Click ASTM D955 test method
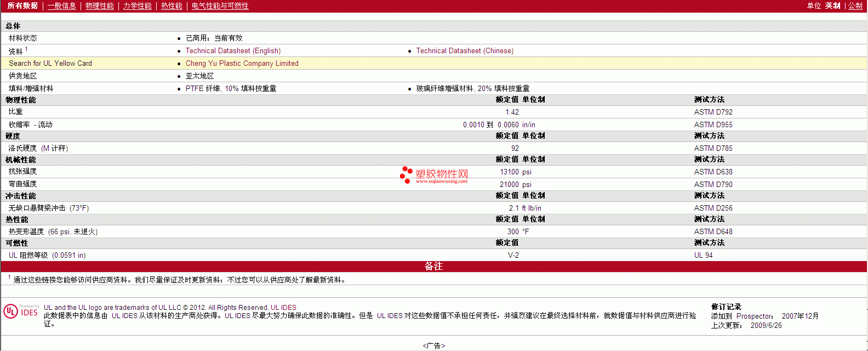This screenshot has width=868, height=351. tap(713, 124)
